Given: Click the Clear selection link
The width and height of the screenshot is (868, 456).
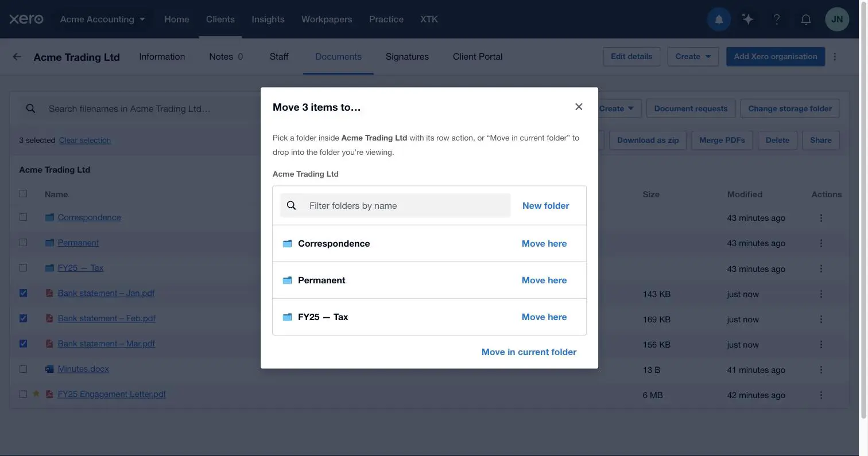Looking at the screenshot, I should click(x=85, y=140).
